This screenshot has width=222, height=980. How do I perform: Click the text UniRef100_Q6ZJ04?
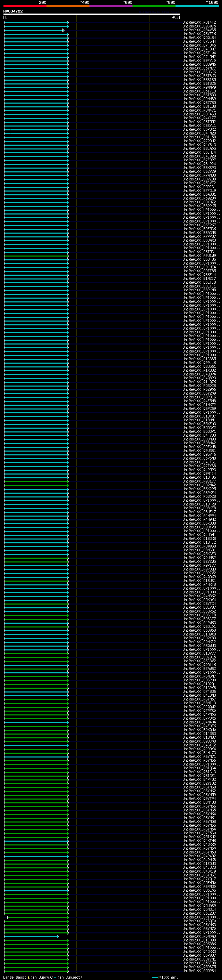[199, 53]
